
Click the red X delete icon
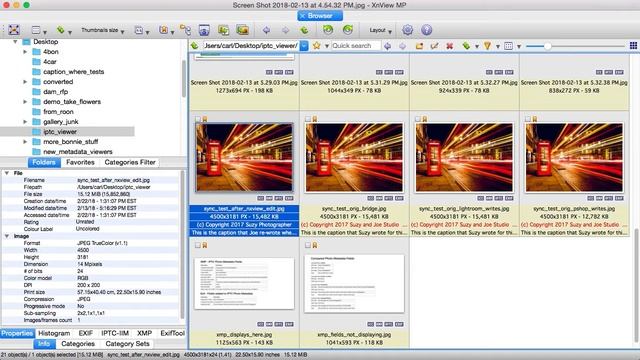[449, 46]
